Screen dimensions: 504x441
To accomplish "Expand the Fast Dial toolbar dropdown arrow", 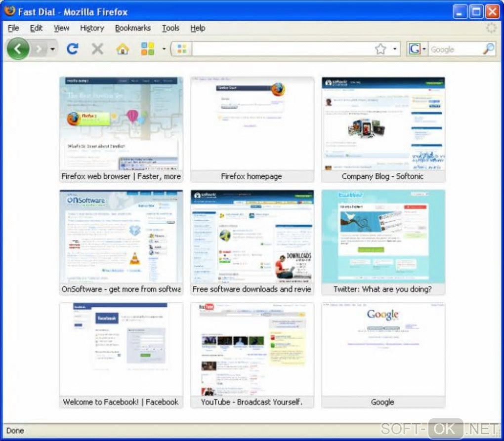I will [x=164, y=49].
